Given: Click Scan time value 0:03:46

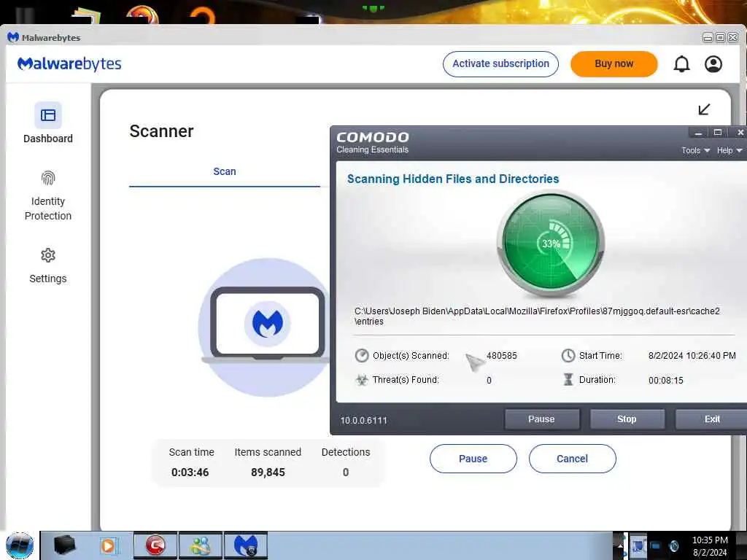Looking at the screenshot, I should [190, 472].
